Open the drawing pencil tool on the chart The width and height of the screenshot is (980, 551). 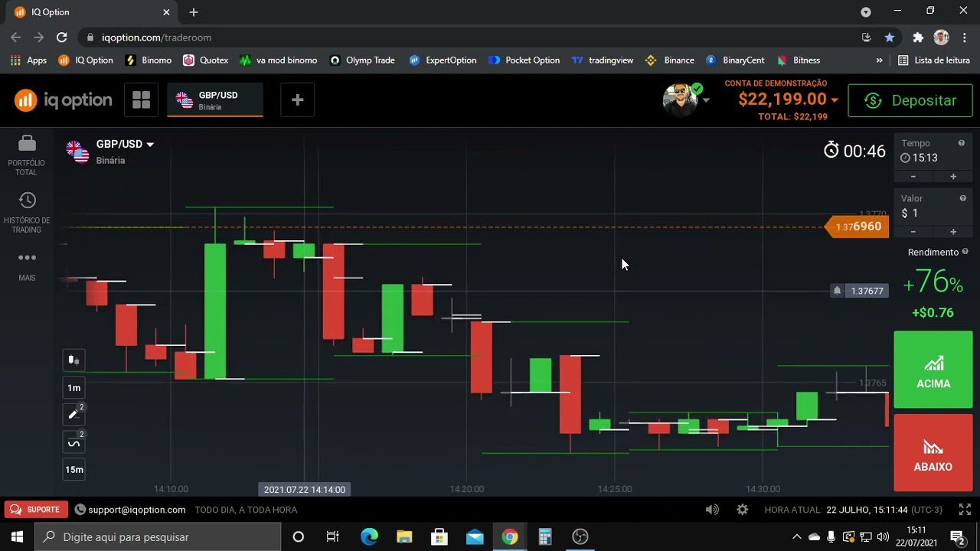(x=73, y=414)
